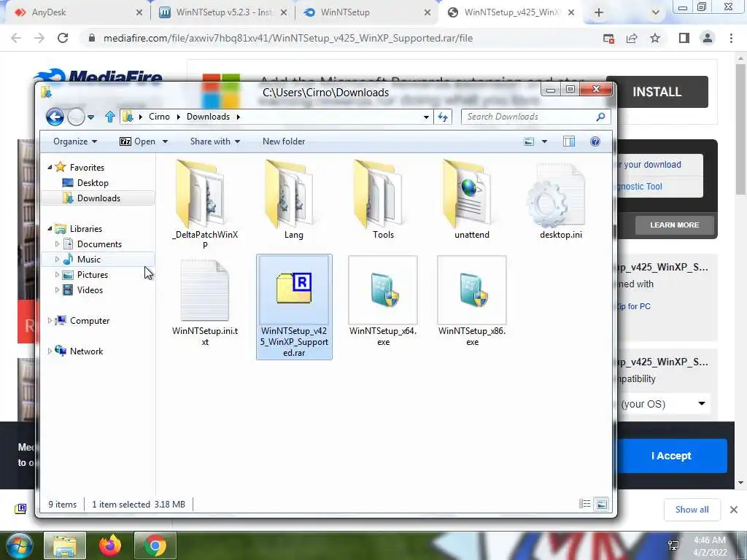
Task: Change the view icon in Explorer toolbar
Action: (x=529, y=141)
